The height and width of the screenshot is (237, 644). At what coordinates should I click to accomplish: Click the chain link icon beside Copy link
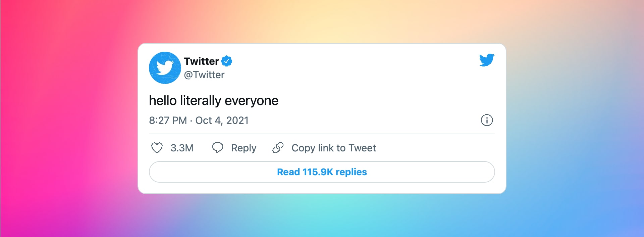[x=278, y=148]
